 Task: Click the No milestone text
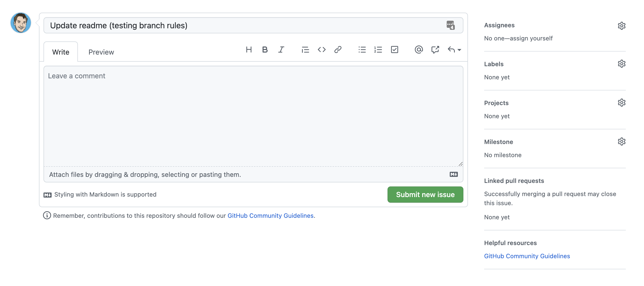coord(503,155)
